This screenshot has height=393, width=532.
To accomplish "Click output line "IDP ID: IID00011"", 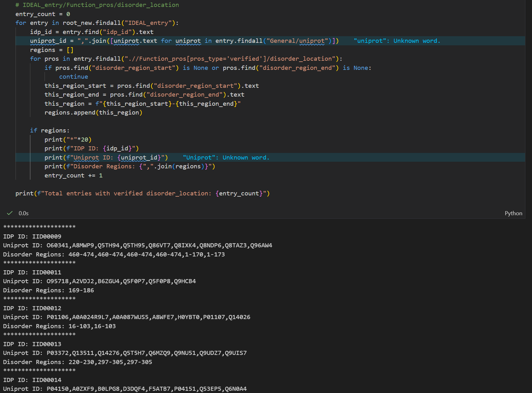I will 32,272.
